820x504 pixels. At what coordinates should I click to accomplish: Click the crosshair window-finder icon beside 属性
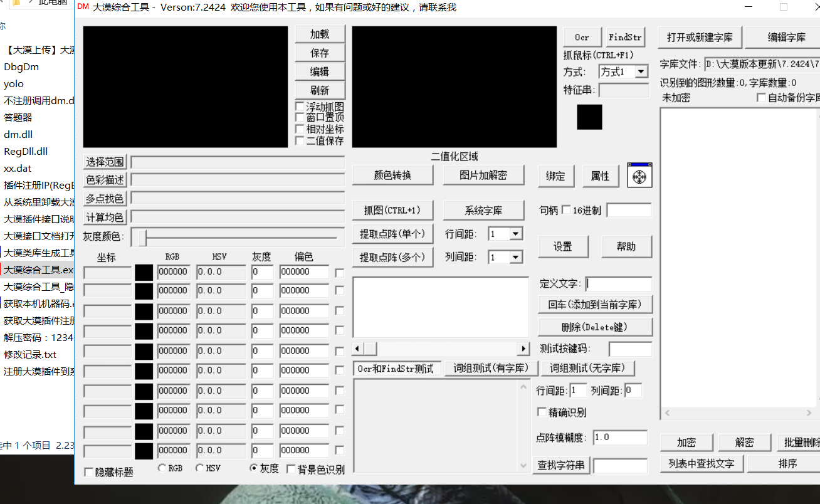pos(639,176)
